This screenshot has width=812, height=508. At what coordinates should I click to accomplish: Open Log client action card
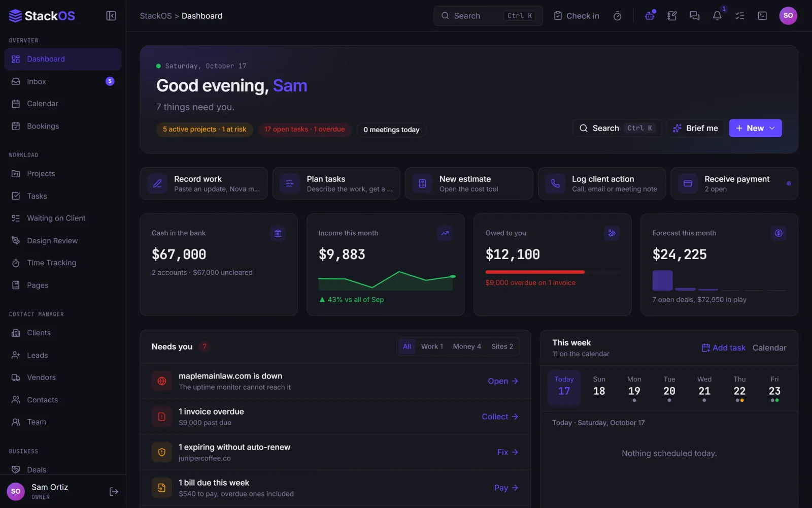602,183
